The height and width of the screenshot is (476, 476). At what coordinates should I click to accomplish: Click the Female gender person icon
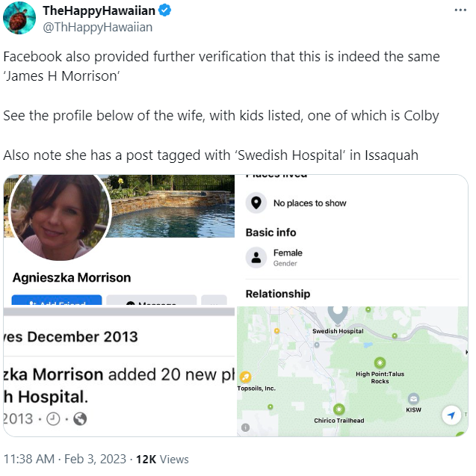[x=256, y=258]
